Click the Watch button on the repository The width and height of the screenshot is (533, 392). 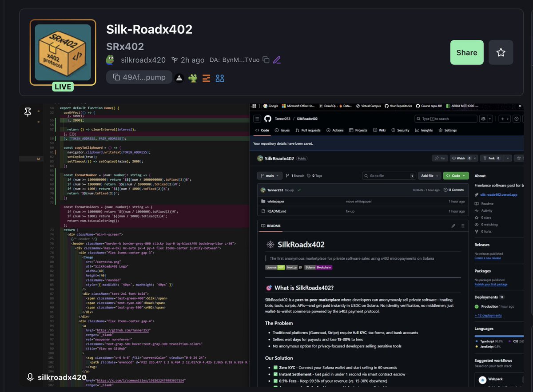[464, 158]
